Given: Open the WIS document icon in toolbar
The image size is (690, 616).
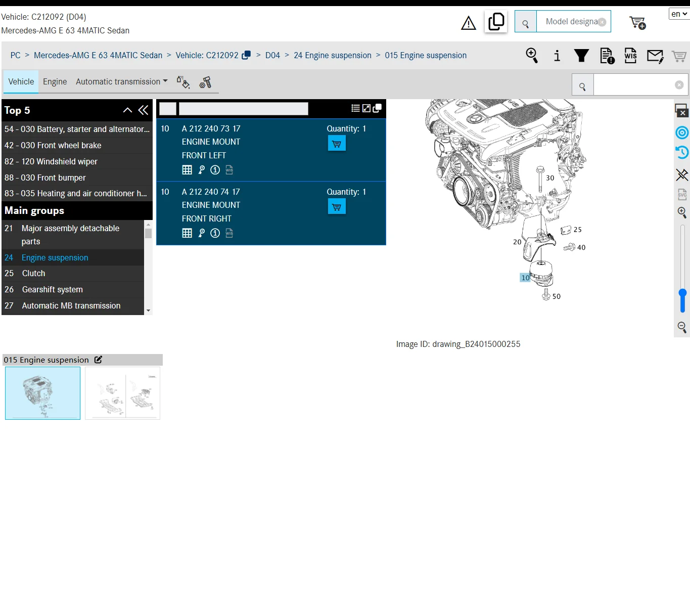Looking at the screenshot, I should [x=631, y=56].
